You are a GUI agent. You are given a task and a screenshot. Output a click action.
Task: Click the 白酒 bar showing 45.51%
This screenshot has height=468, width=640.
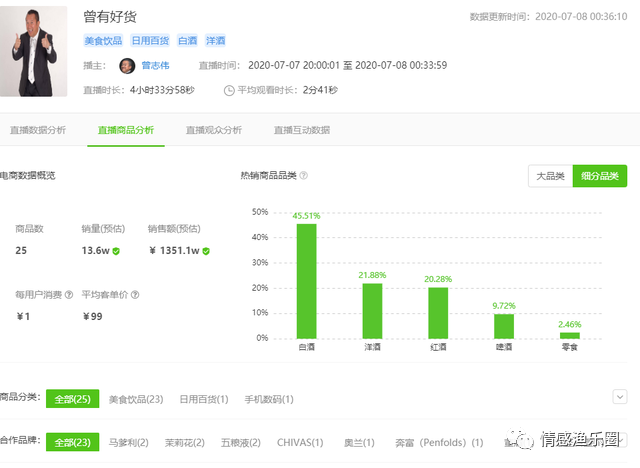point(307,281)
